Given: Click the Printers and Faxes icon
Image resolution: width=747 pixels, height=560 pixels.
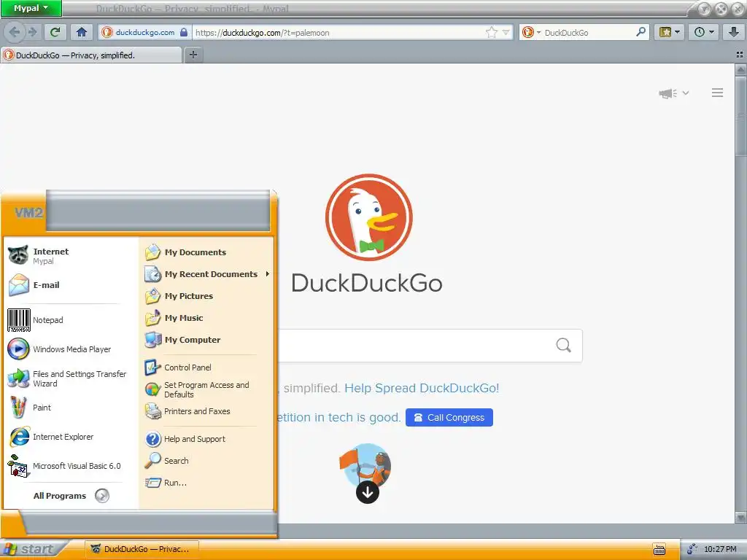Looking at the screenshot, I should click(153, 411).
